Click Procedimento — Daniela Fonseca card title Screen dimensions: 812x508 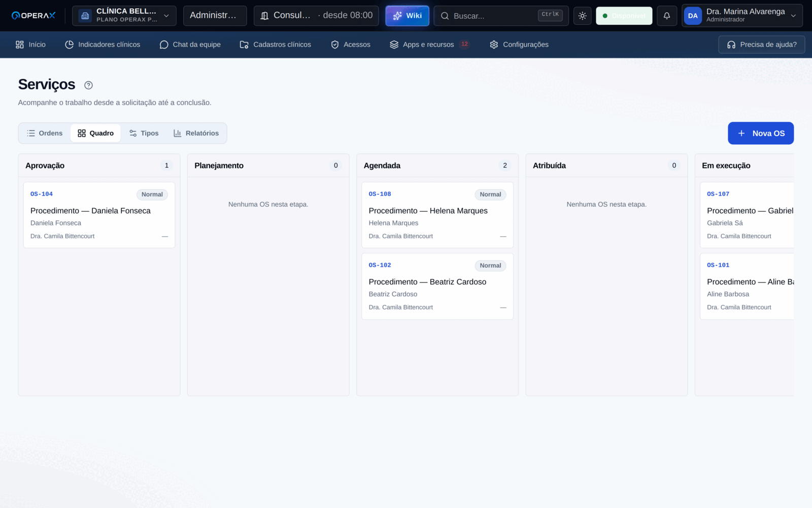90,211
